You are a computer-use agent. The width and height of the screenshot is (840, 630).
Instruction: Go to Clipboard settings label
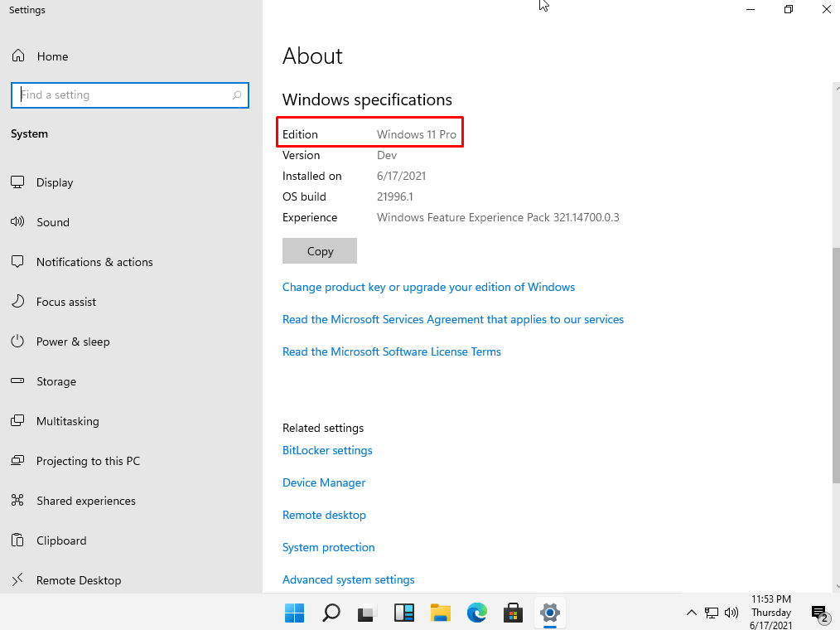pyautogui.click(x=61, y=540)
